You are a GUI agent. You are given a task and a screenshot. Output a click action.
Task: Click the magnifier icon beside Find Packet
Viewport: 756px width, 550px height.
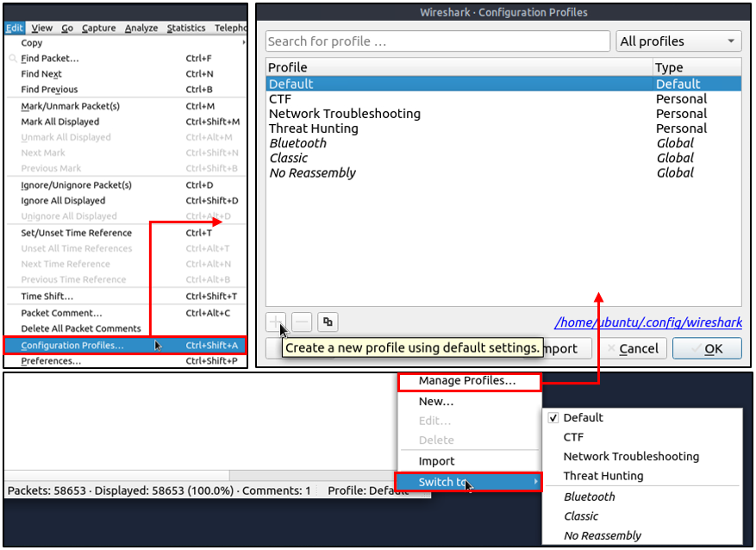coord(13,59)
